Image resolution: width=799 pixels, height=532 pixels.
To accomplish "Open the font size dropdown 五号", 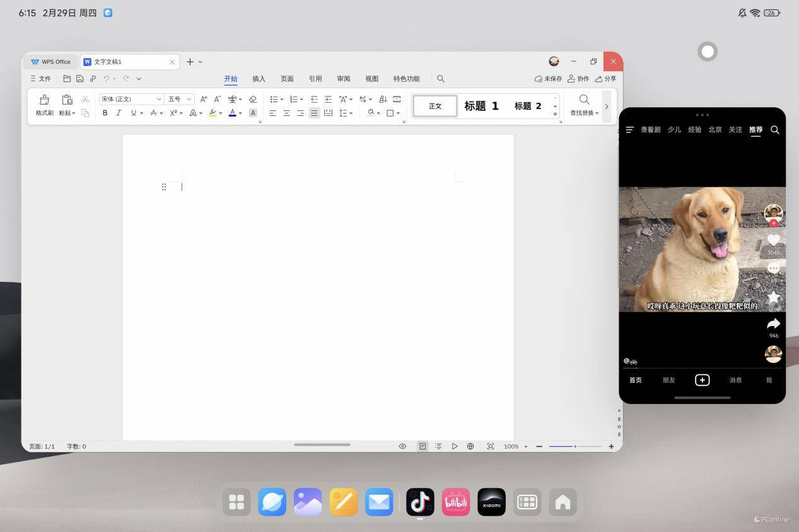I will pyautogui.click(x=180, y=99).
